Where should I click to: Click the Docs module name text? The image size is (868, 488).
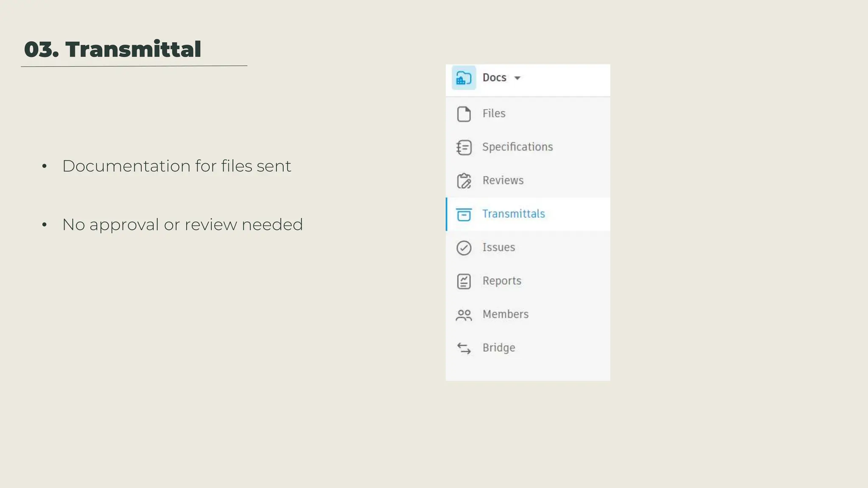pos(494,78)
